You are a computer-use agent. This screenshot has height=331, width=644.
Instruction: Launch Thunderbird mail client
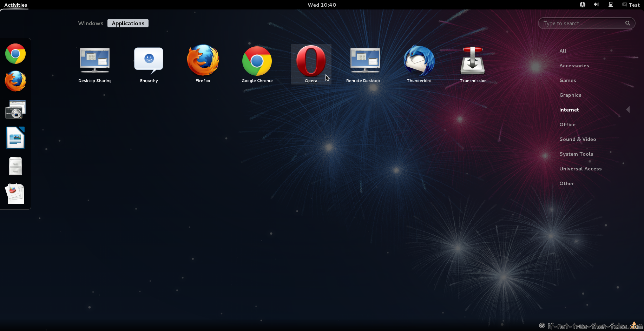tap(419, 64)
